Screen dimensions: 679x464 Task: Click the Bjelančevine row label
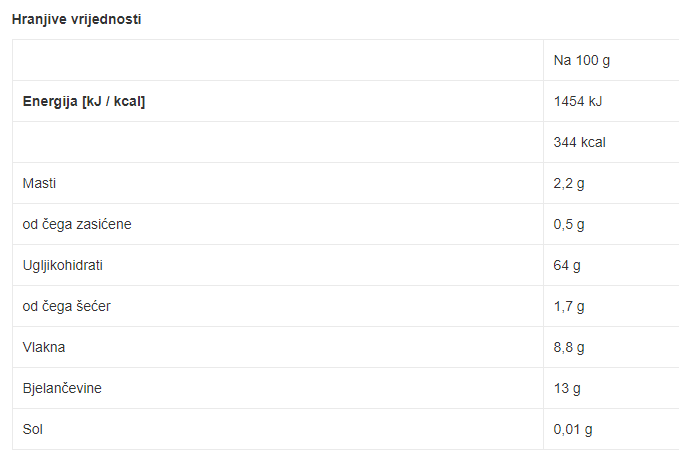[62, 388]
